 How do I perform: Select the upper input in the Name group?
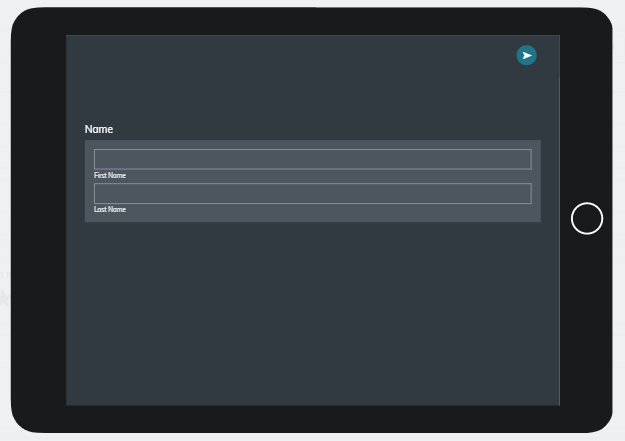tap(312, 159)
